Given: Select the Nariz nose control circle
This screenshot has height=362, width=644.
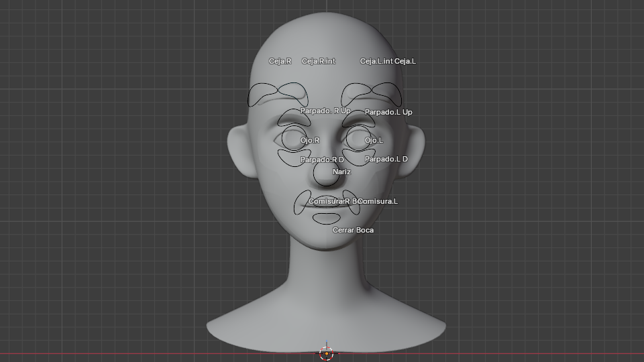Looking at the screenshot, I should 327,173.
